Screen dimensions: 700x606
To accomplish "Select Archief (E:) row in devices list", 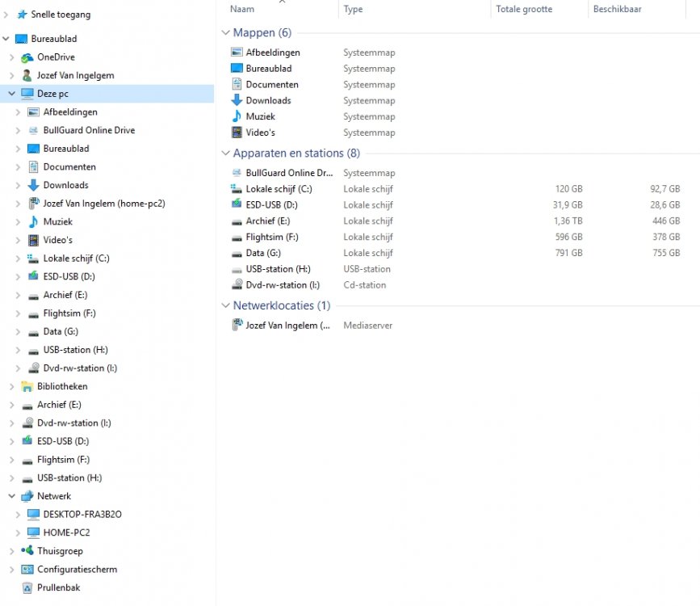I will [x=456, y=221].
